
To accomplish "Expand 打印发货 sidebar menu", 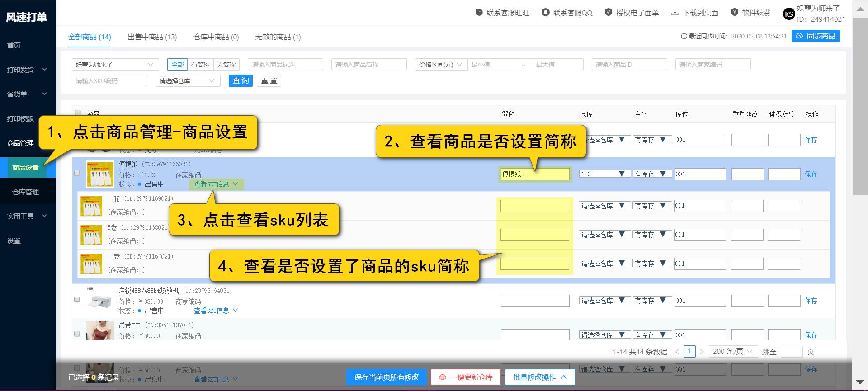I will coord(28,70).
